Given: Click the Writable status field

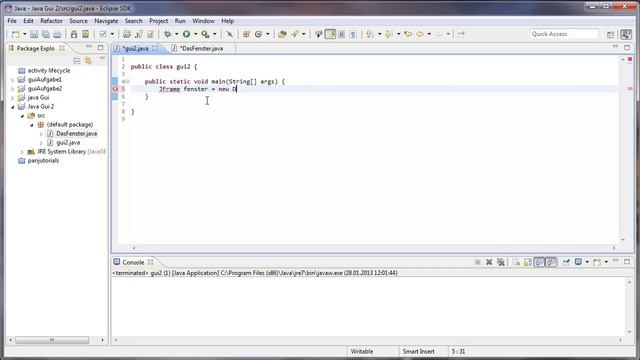Looking at the screenshot, I should click(362, 351).
